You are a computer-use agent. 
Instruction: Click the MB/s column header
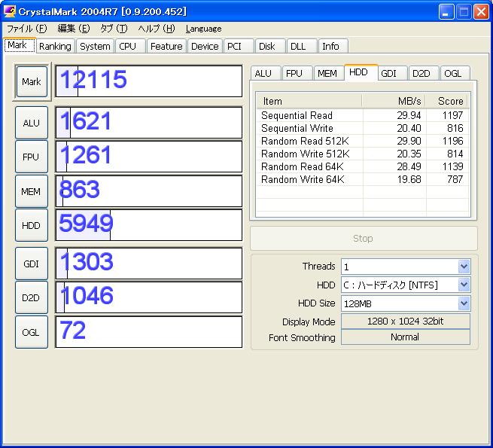tap(394, 101)
